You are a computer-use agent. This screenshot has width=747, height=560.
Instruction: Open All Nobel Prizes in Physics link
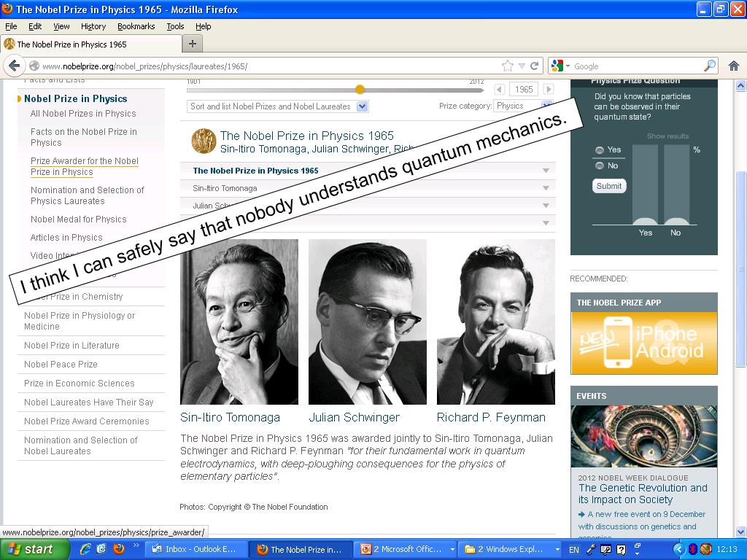click(83, 113)
